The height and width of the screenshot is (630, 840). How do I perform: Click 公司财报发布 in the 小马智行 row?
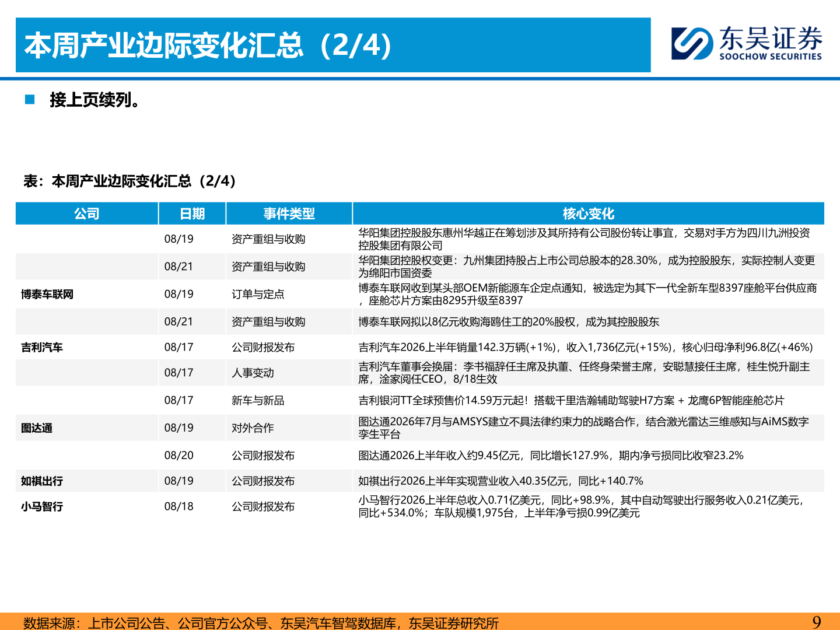click(x=263, y=507)
